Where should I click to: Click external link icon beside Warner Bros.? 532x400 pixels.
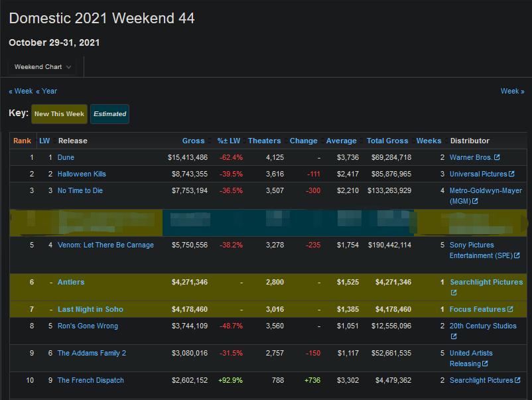pyautogui.click(x=497, y=157)
